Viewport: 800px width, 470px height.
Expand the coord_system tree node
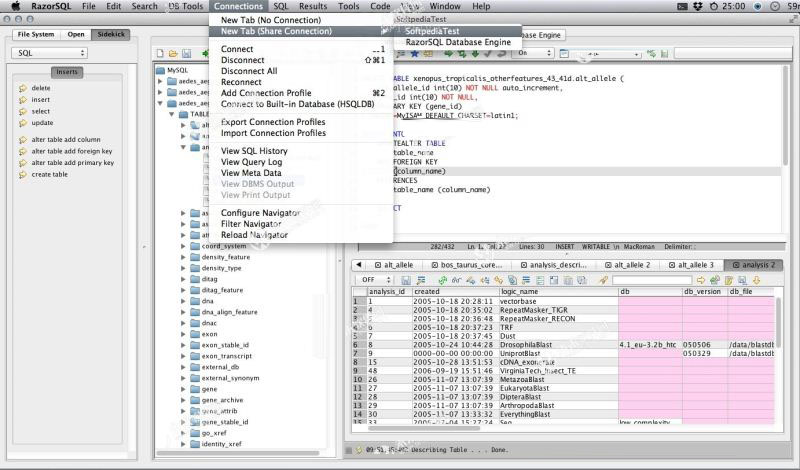coord(183,246)
